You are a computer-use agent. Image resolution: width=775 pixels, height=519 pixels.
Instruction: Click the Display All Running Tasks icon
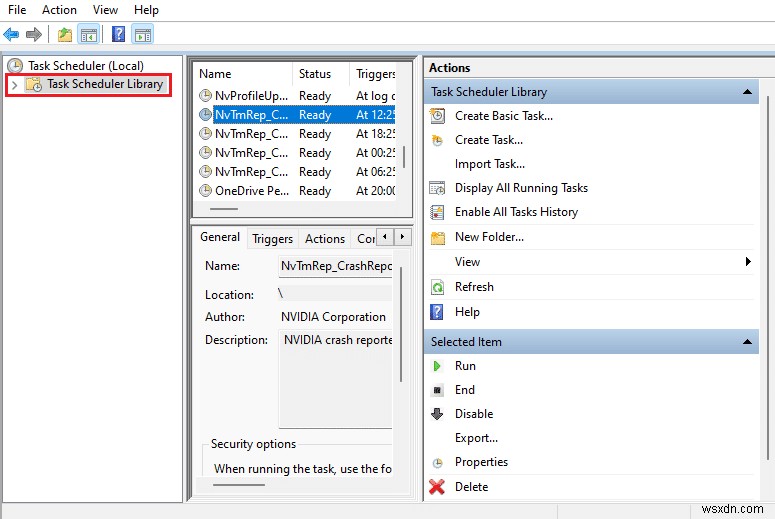coord(437,188)
